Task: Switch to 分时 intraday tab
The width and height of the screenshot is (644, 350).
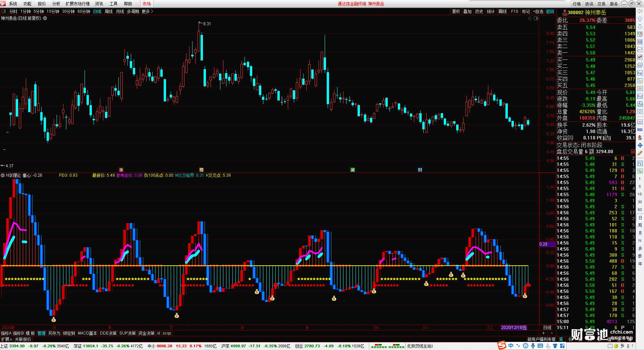Action: pyautogui.click(x=13, y=11)
